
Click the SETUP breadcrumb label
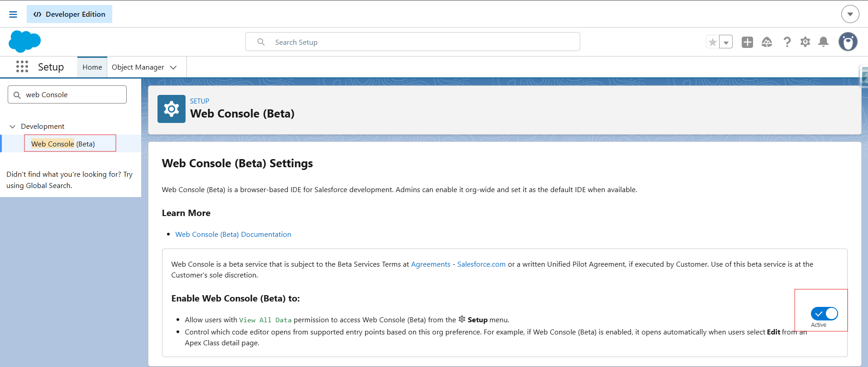click(x=200, y=101)
